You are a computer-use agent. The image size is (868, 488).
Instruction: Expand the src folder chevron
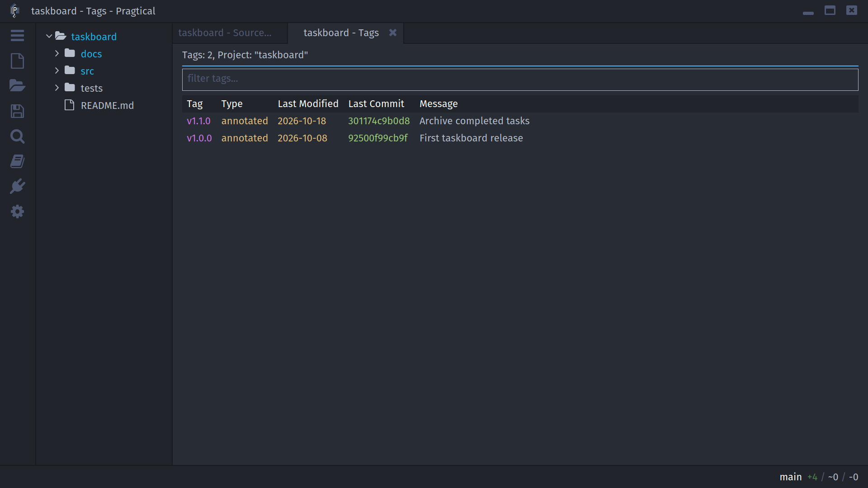coord(57,70)
